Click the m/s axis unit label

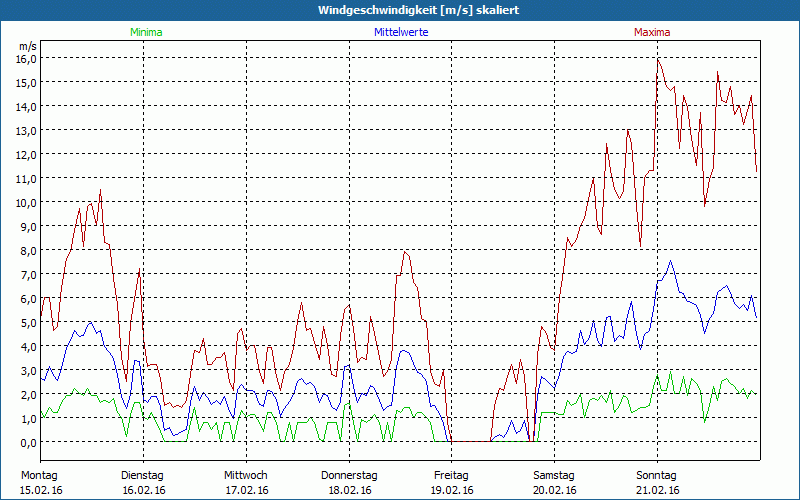click(x=28, y=46)
